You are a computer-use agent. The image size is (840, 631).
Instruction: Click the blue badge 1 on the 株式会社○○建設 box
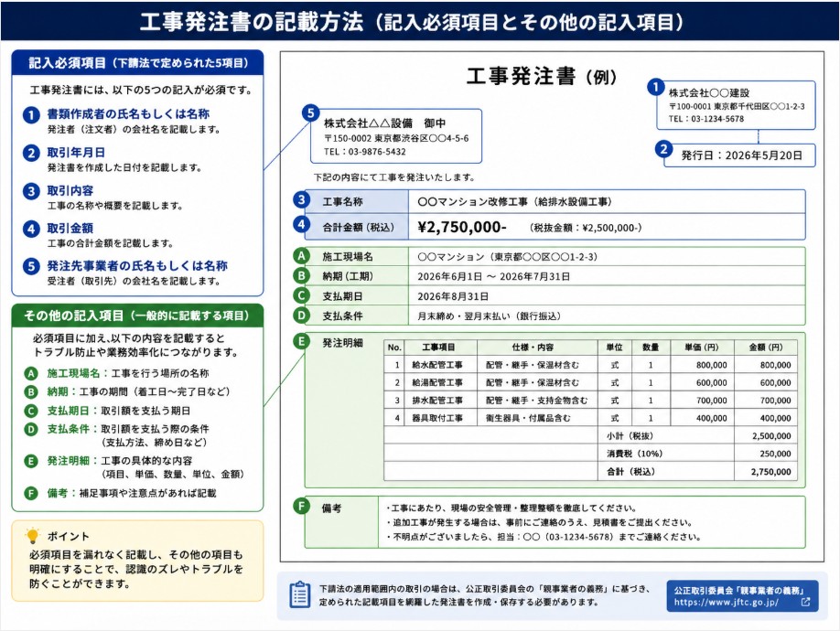[x=656, y=87]
